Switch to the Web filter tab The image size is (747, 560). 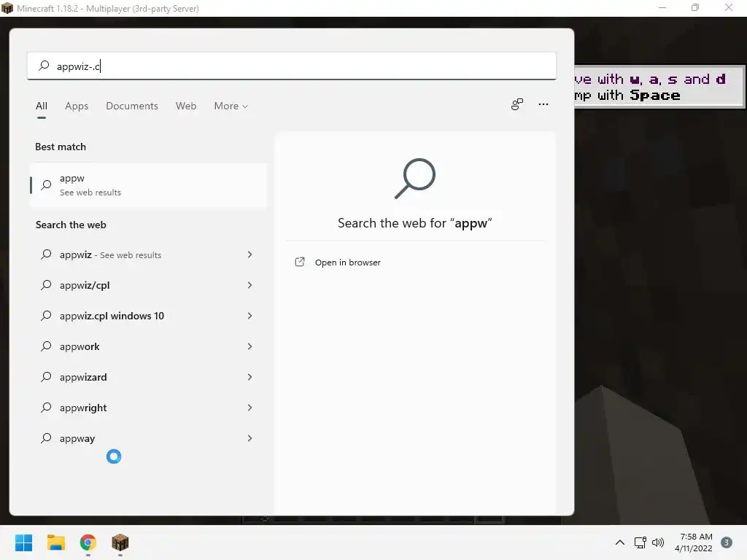tap(186, 106)
